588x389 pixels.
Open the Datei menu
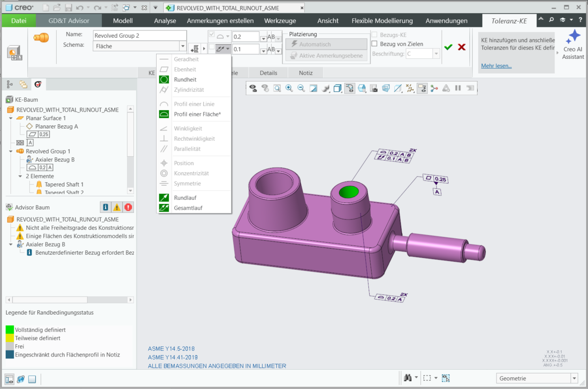click(19, 20)
